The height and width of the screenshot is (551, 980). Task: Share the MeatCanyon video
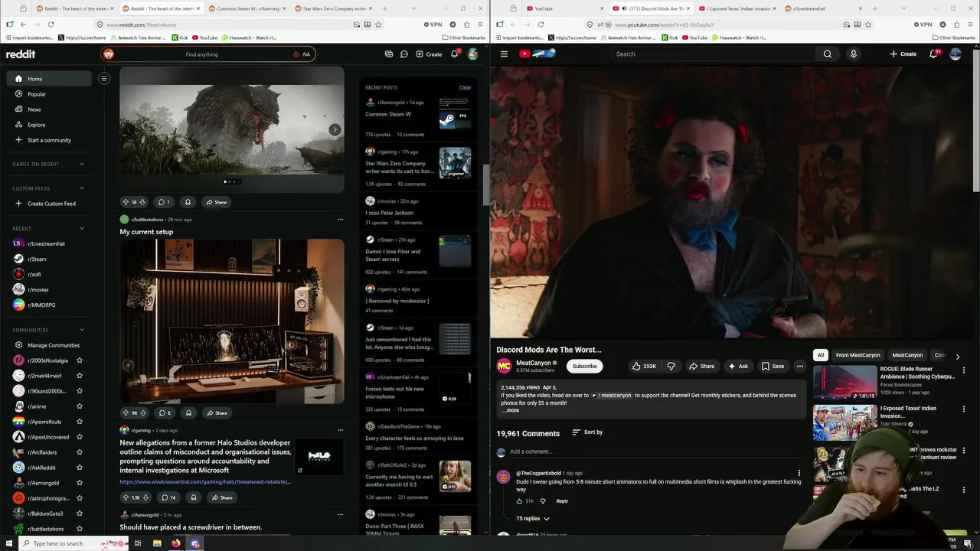point(701,367)
